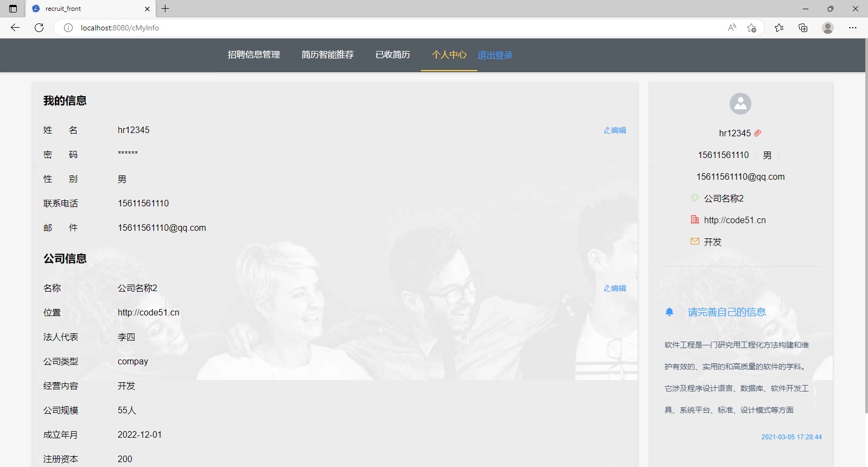Viewport: 868px width, 467px height.
Task: Click the compay value in 公司类型 row
Action: (133, 362)
